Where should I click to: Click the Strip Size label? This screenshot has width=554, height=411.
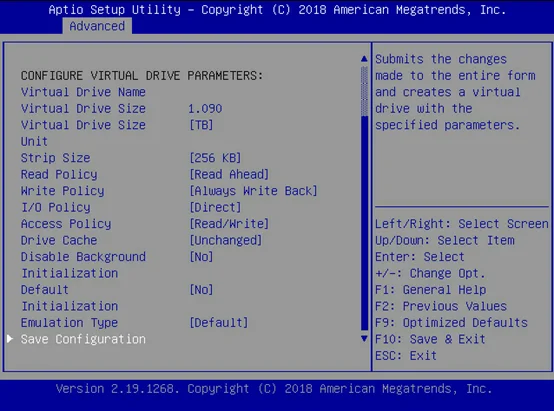[x=55, y=158]
